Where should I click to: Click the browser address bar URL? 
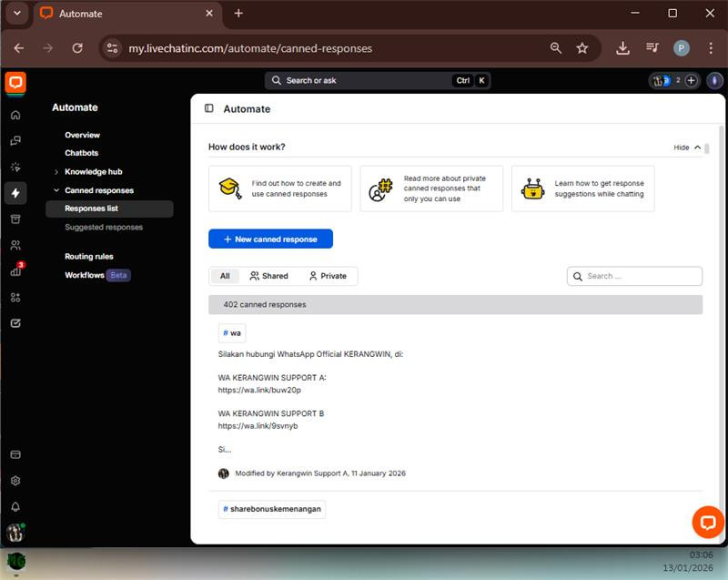click(x=250, y=48)
